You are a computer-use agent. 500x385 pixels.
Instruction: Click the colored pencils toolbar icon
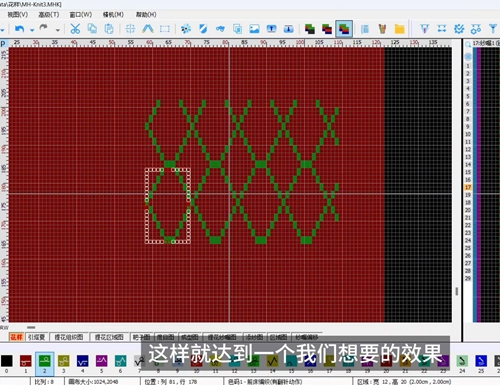(x=382, y=29)
